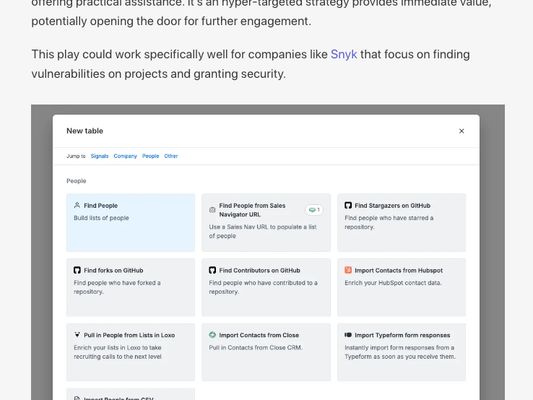Click the 'People' section heading
The width and height of the screenshot is (533, 400).
click(x=76, y=181)
